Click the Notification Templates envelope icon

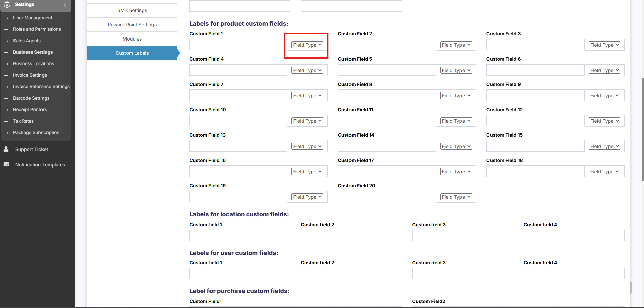coord(6,164)
